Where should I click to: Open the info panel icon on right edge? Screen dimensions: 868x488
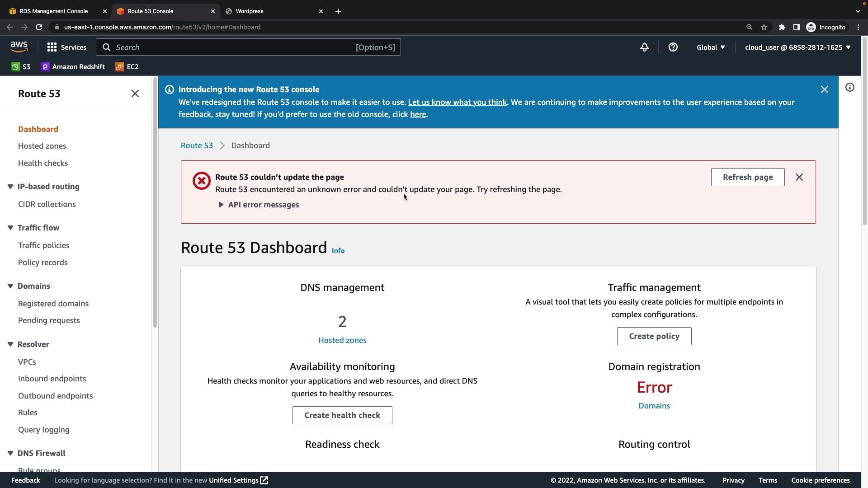[850, 88]
